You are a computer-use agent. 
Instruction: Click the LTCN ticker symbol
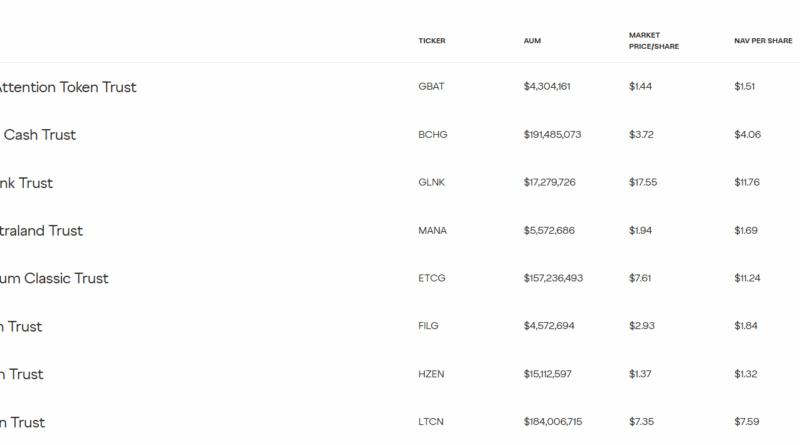(431, 422)
